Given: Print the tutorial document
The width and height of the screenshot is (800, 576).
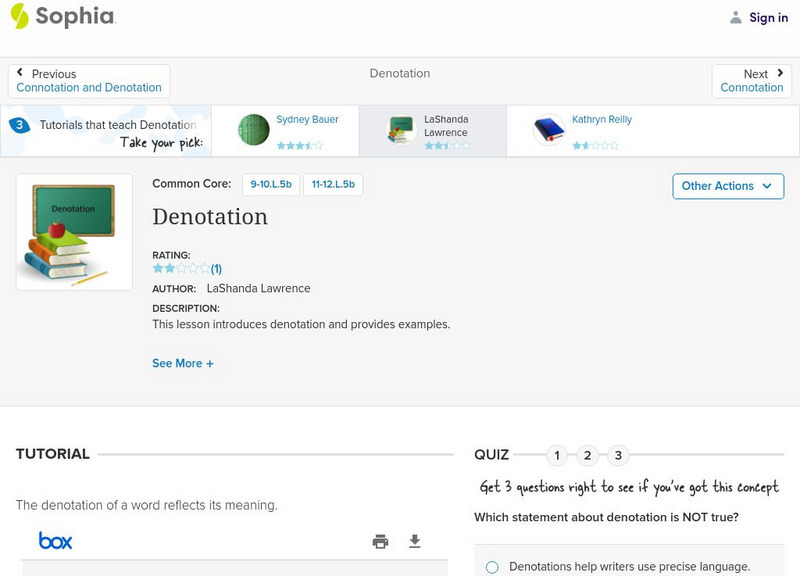Looking at the screenshot, I should tap(380, 541).
